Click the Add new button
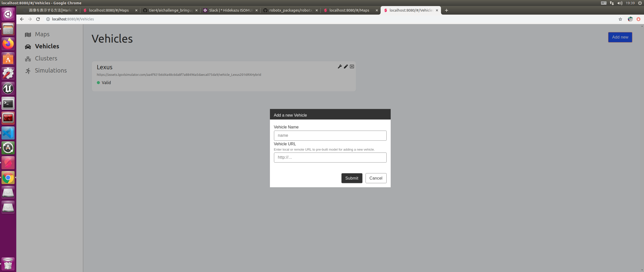The height and width of the screenshot is (272, 644). pos(620,37)
